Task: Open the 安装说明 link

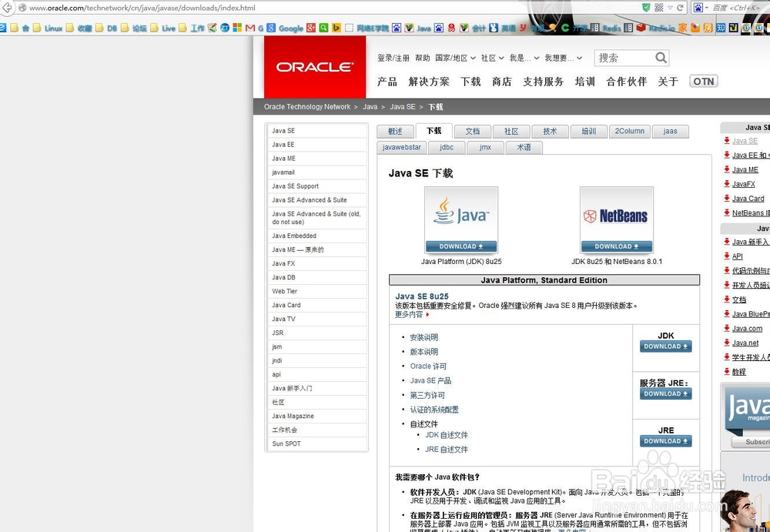Action: coord(423,337)
